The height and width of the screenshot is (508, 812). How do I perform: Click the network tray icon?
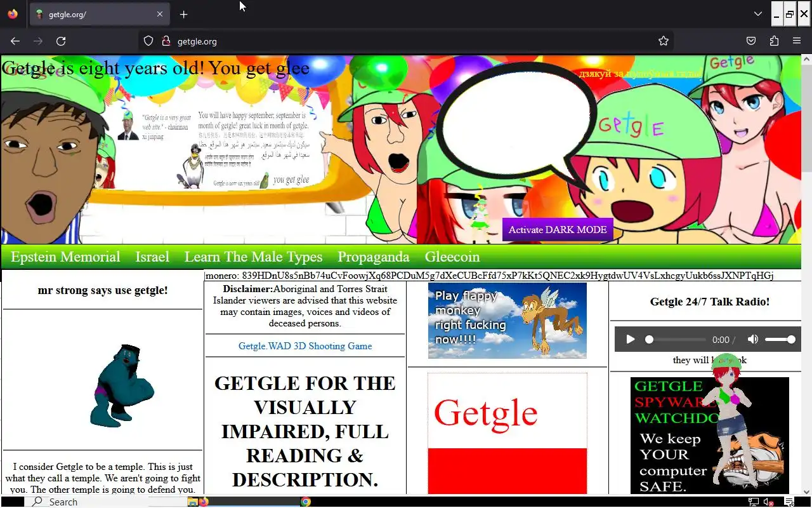(753, 502)
